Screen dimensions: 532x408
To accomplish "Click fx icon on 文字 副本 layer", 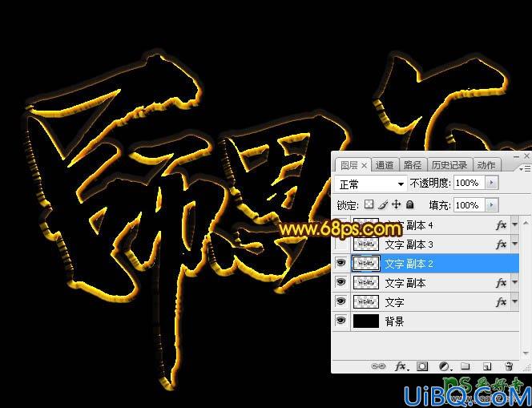I will 501,283.
